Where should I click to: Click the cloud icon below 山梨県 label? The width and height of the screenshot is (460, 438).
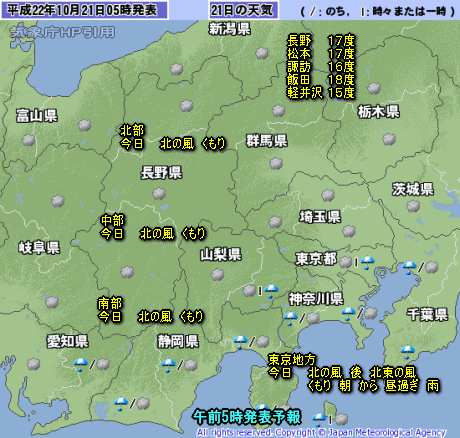218,275
